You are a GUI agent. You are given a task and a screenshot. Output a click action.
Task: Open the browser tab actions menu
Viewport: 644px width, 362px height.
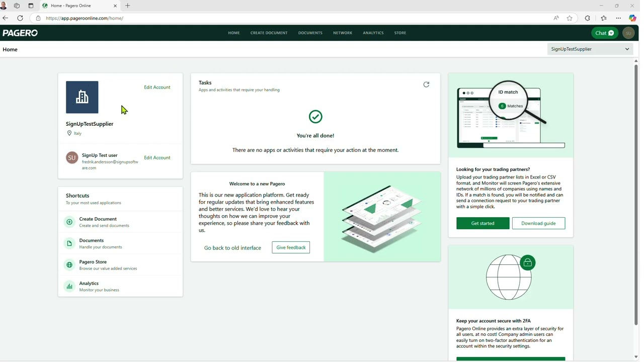tap(31, 6)
